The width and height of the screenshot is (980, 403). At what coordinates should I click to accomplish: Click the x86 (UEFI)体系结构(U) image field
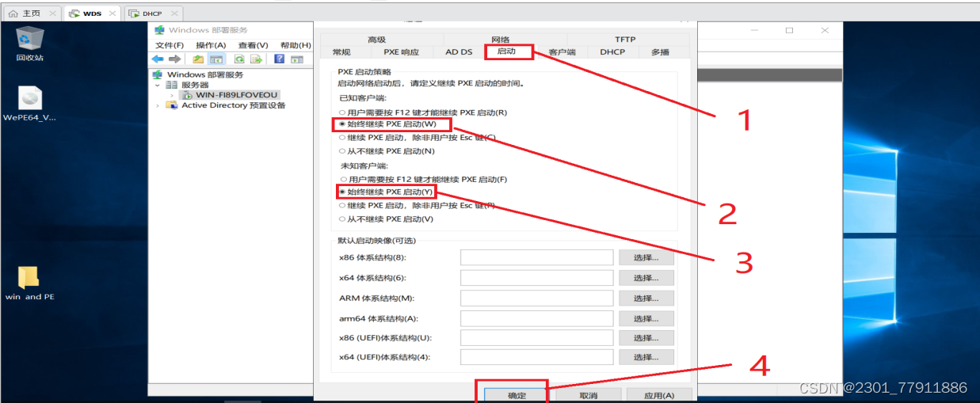pos(537,338)
